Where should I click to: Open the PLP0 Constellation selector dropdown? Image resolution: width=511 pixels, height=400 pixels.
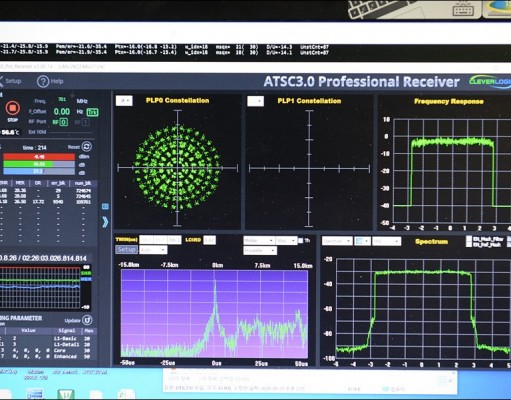[124, 101]
